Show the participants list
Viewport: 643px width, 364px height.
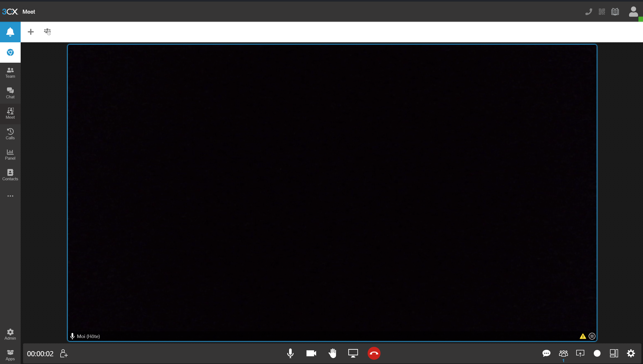click(563, 354)
